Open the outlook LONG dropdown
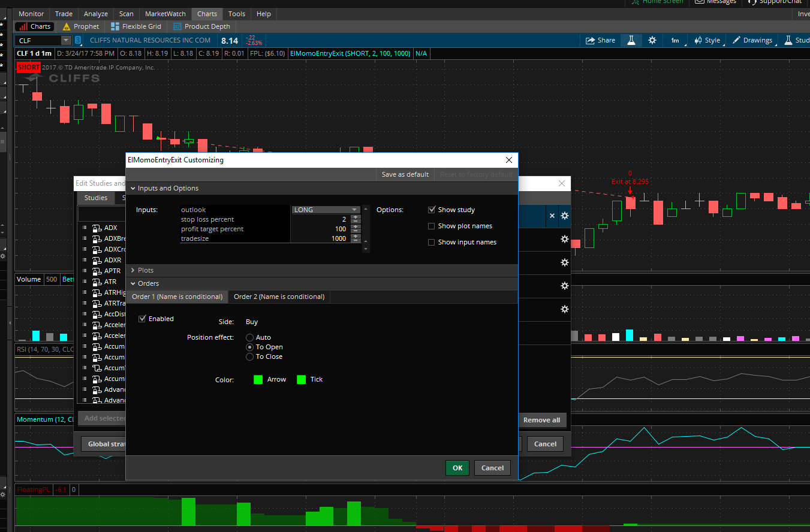810x532 pixels. [x=326, y=210]
